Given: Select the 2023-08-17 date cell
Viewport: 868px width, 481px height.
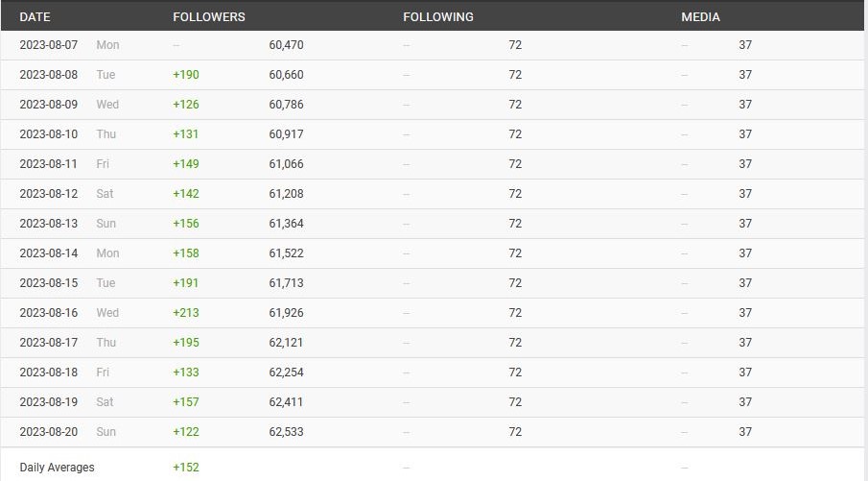Looking at the screenshot, I should (x=49, y=343).
